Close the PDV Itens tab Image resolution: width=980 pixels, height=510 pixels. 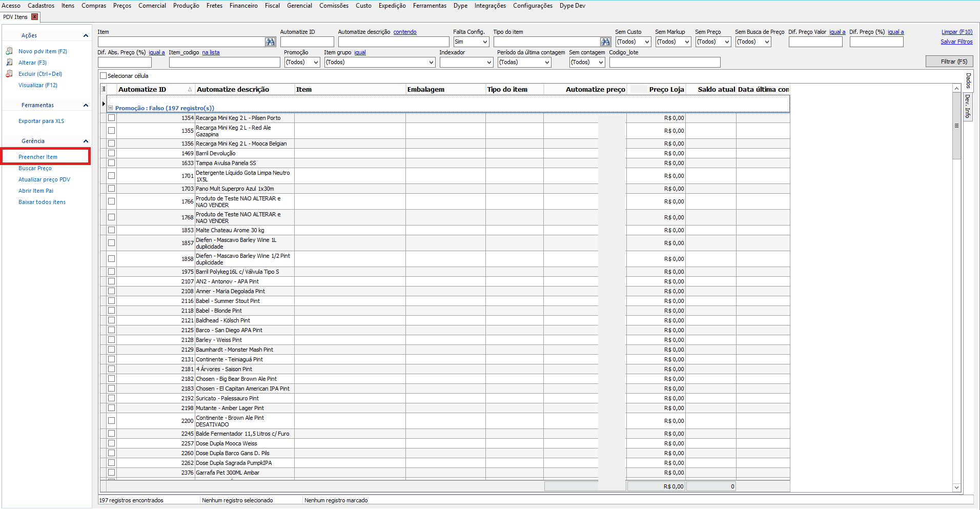35,17
